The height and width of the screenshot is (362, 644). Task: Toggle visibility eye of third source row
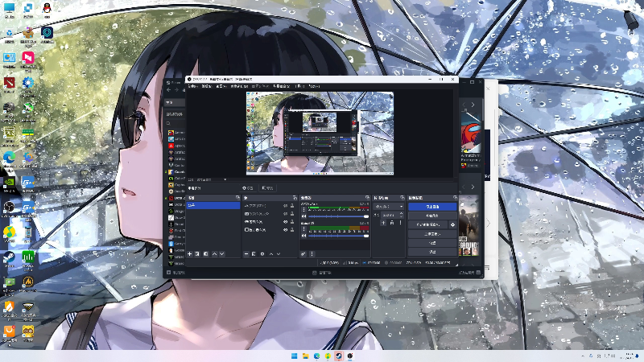pos(286,222)
